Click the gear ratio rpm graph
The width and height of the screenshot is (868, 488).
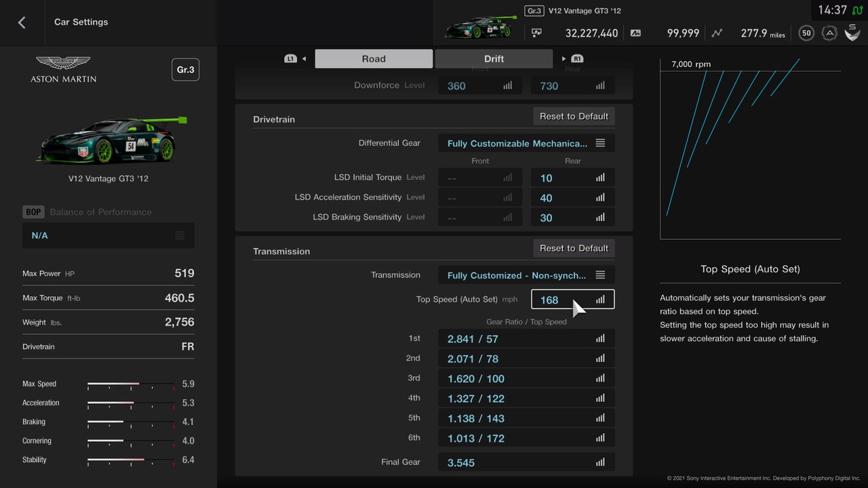[750, 149]
